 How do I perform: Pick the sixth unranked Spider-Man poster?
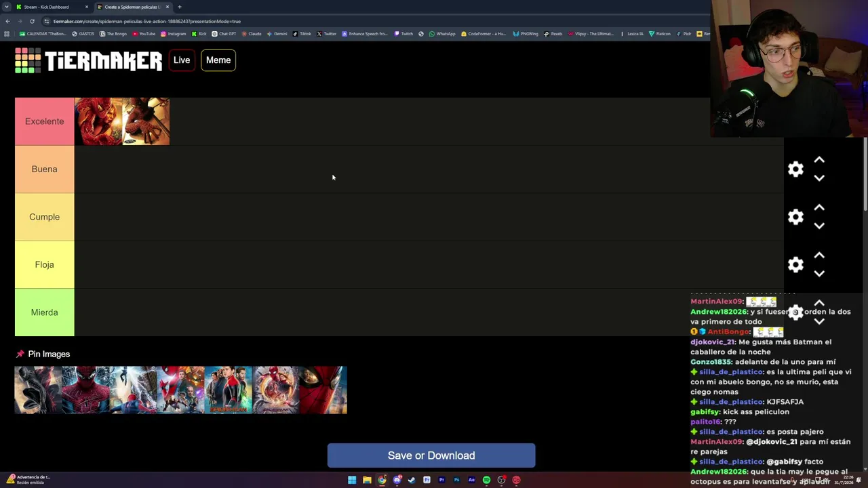point(276,390)
